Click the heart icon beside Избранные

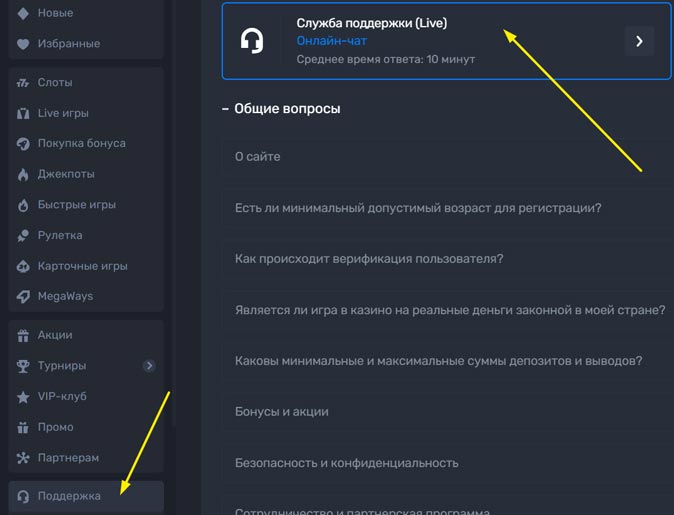tap(23, 44)
